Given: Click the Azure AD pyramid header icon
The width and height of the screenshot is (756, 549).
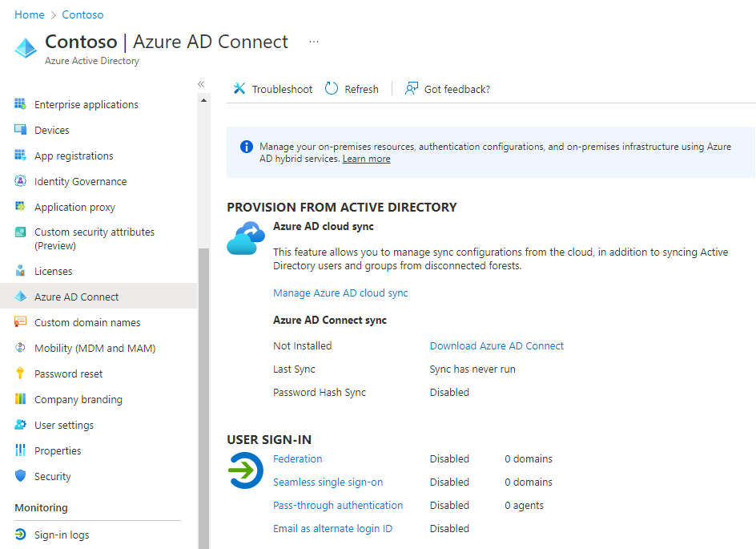Looking at the screenshot, I should [26, 48].
